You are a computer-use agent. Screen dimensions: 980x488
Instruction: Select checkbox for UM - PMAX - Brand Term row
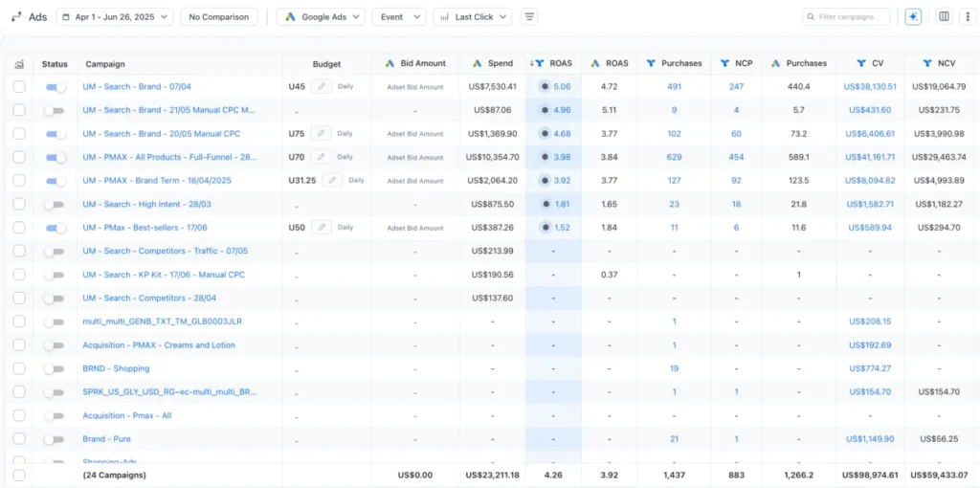(19, 181)
